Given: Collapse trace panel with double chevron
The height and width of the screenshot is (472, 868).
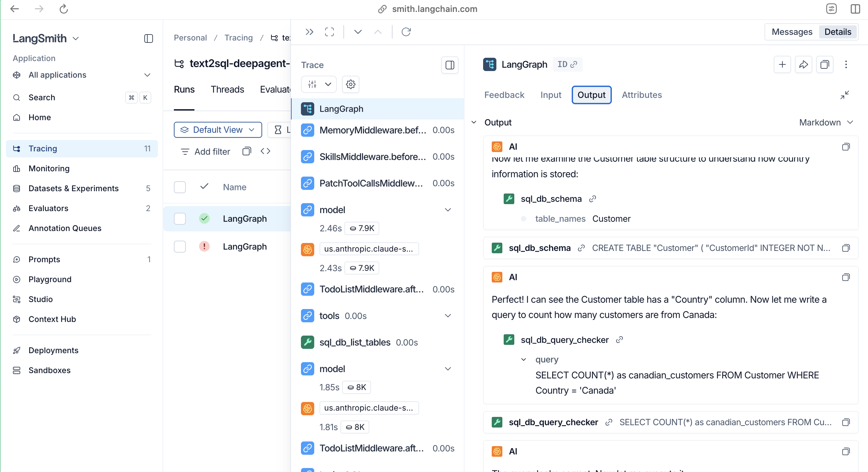Looking at the screenshot, I should (x=309, y=32).
